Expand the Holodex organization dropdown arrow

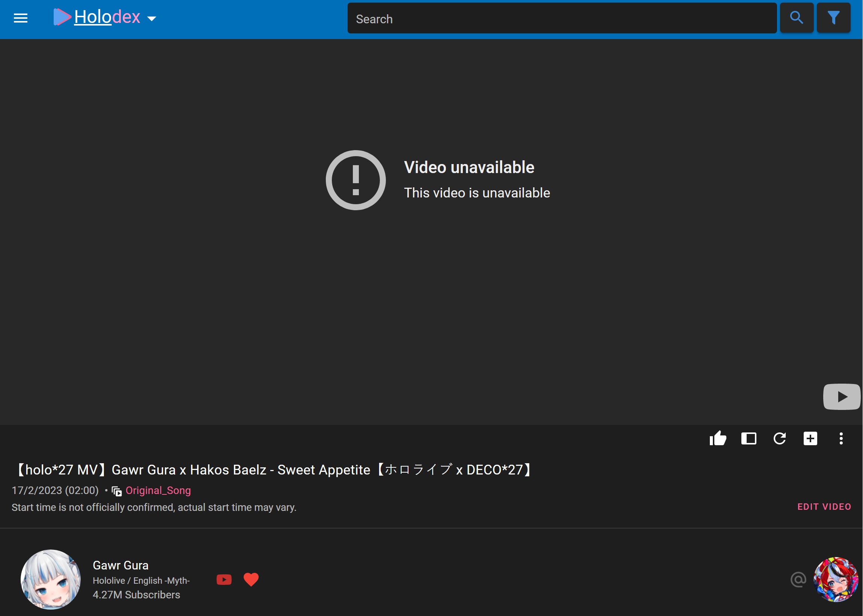[x=152, y=19]
